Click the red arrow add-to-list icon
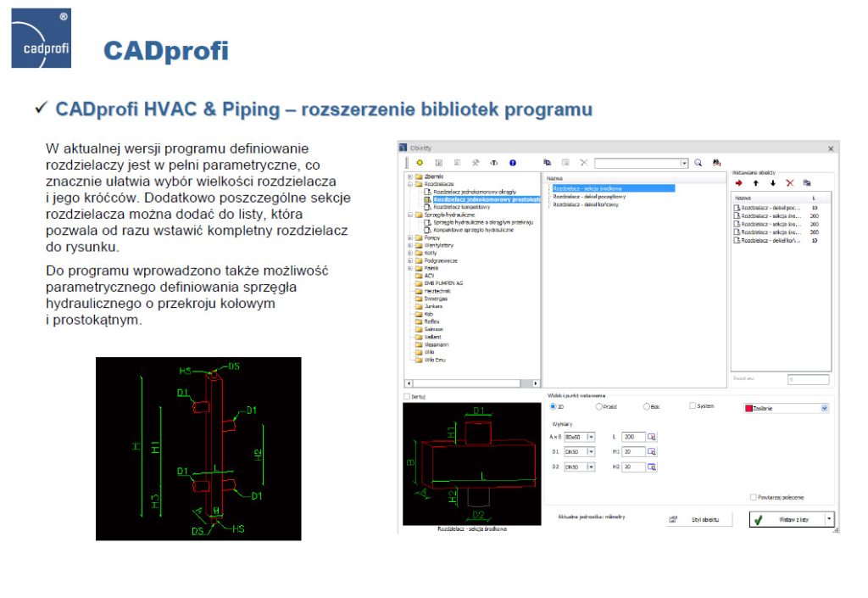The width and height of the screenshot is (868, 598). (x=739, y=182)
